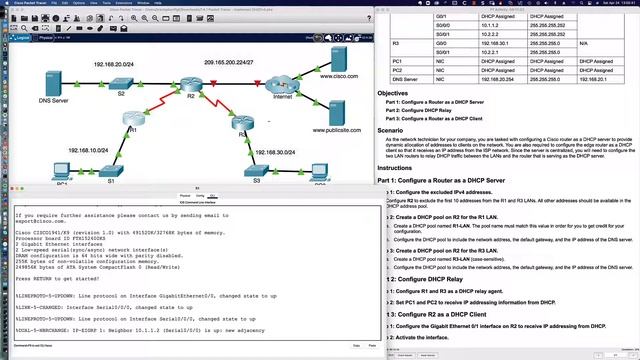This screenshot has height=360, width=640.
Task: Click the Zoom In magnifier icon
Action: (134, 18)
